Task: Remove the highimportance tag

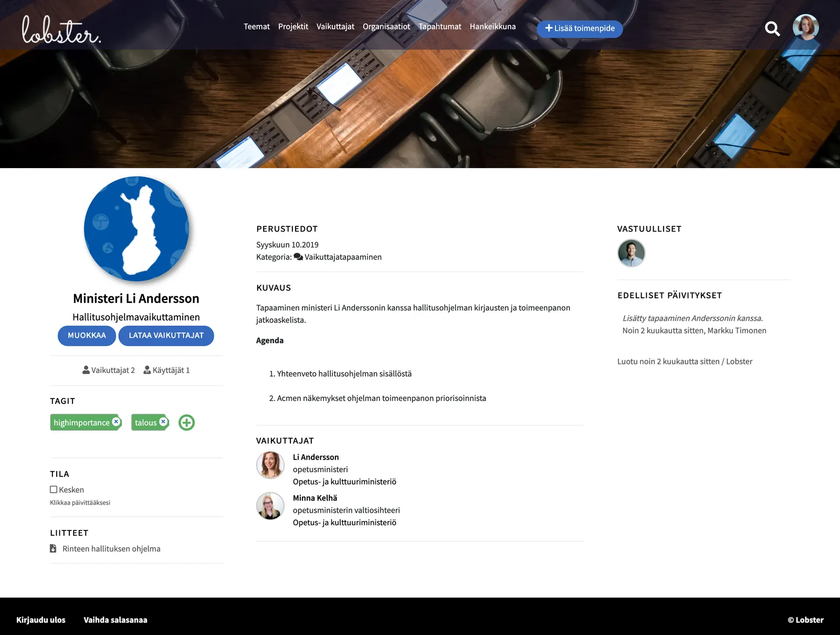Action: pos(117,422)
